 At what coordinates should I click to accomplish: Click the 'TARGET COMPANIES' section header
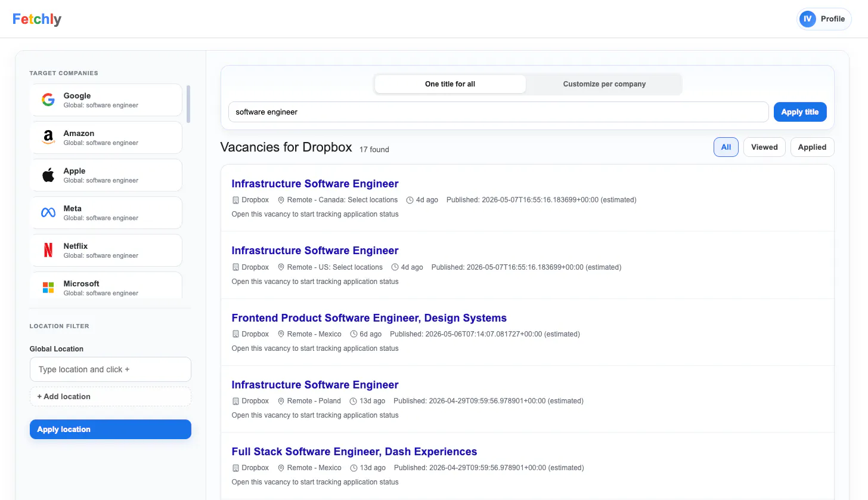click(x=64, y=73)
